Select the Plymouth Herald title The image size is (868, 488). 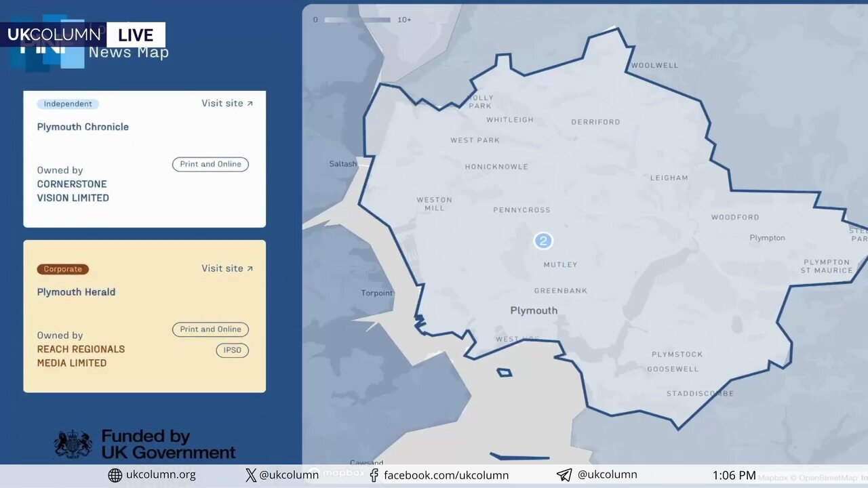click(x=76, y=292)
